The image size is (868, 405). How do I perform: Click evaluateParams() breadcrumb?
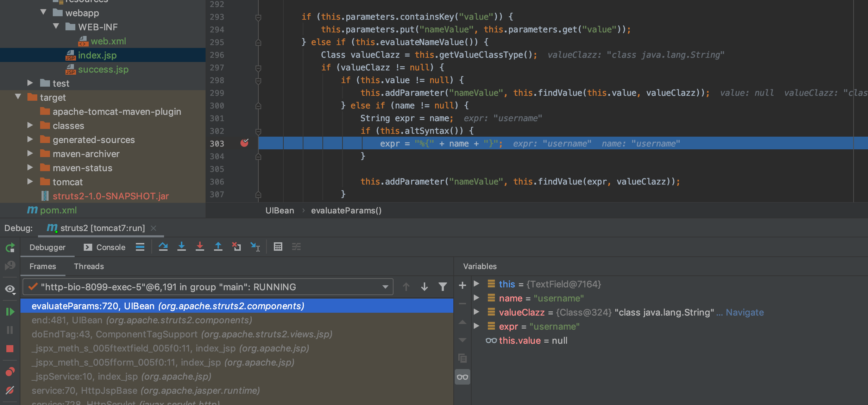pyautogui.click(x=346, y=211)
